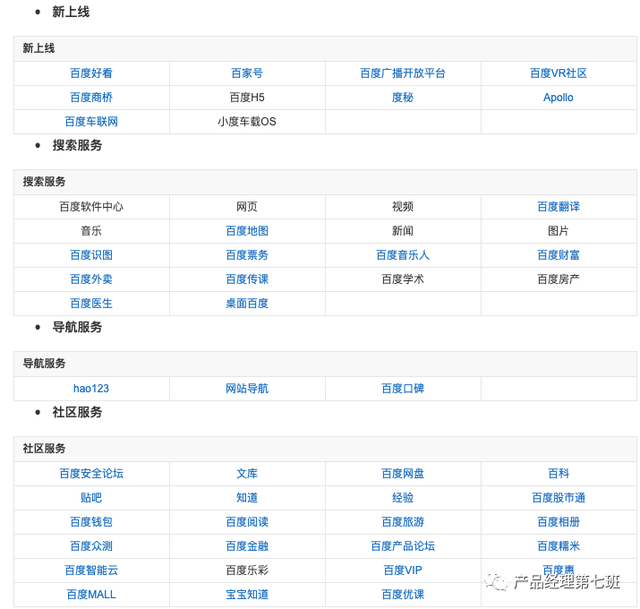This screenshot has height=609, width=640.
Task: Open the 百度MALL link
Action: pos(91,594)
